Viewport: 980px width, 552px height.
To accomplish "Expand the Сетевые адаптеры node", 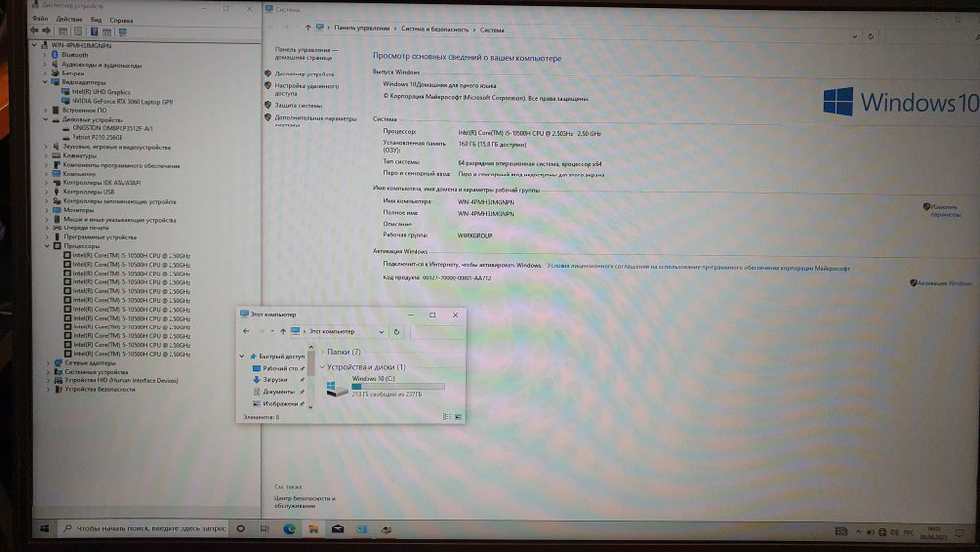I will [x=48, y=363].
